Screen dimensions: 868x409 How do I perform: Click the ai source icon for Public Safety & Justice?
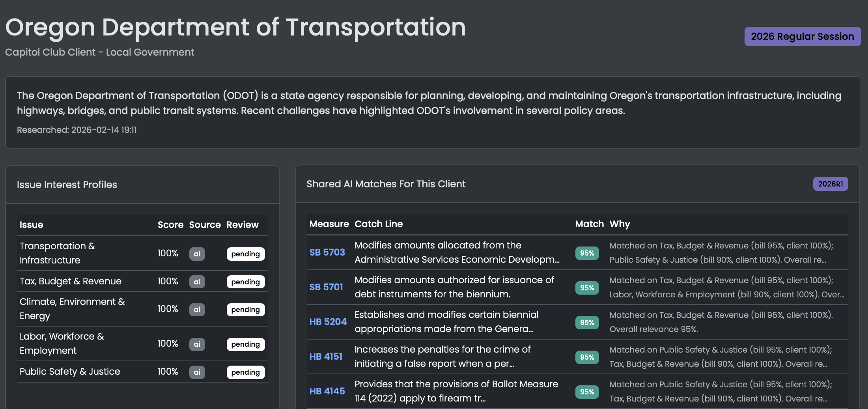(x=197, y=372)
